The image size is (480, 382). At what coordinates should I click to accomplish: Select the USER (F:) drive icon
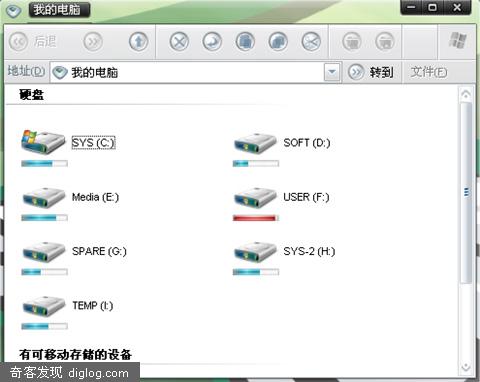[255, 197]
